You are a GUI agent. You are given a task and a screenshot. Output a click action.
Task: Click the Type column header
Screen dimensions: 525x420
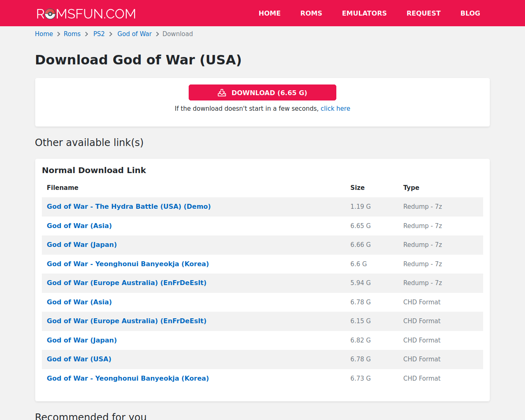click(x=411, y=188)
